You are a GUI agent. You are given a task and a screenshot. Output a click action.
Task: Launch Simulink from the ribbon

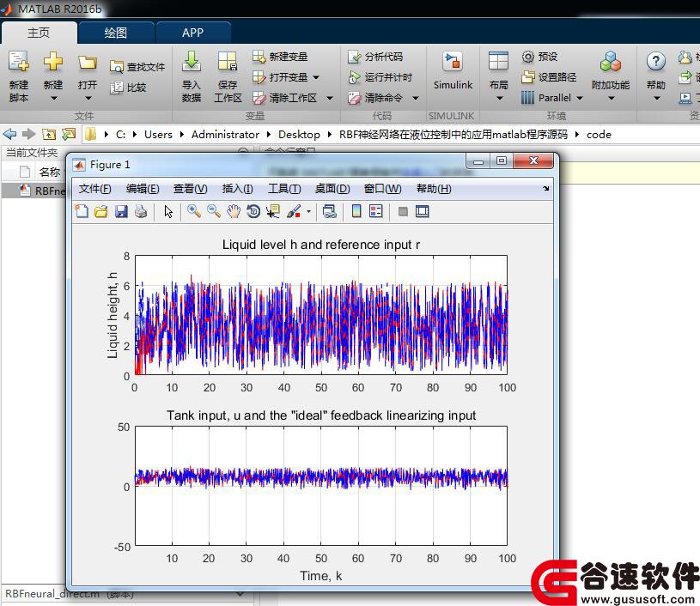coord(453,71)
